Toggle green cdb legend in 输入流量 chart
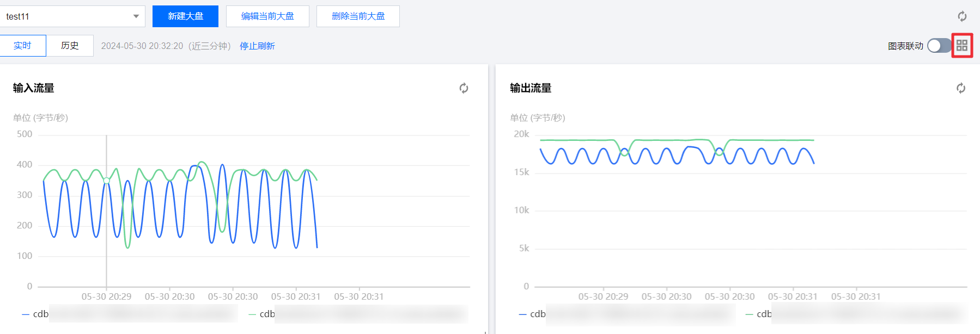The width and height of the screenshot is (980, 334). [x=263, y=314]
